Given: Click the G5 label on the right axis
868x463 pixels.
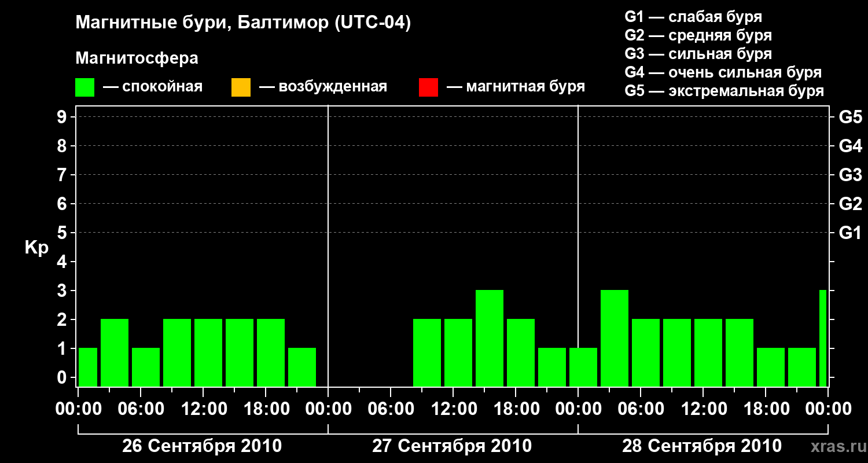Looking at the screenshot, I should (x=851, y=117).
